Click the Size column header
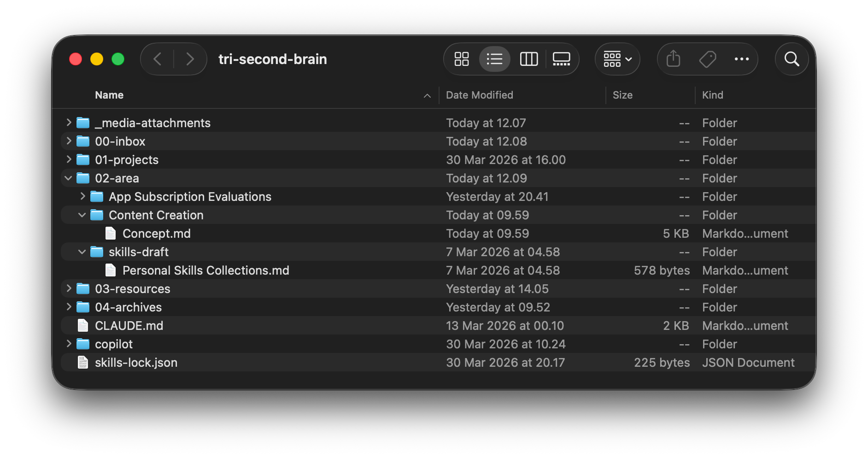This screenshot has height=458, width=868. pyautogui.click(x=623, y=95)
